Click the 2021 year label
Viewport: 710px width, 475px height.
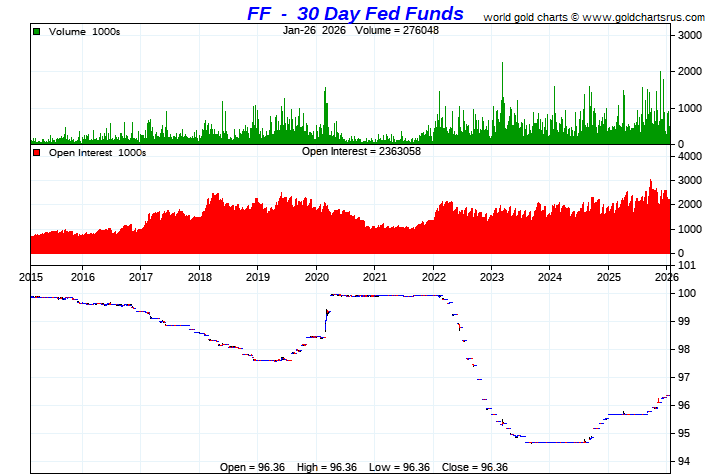tap(374, 277)
